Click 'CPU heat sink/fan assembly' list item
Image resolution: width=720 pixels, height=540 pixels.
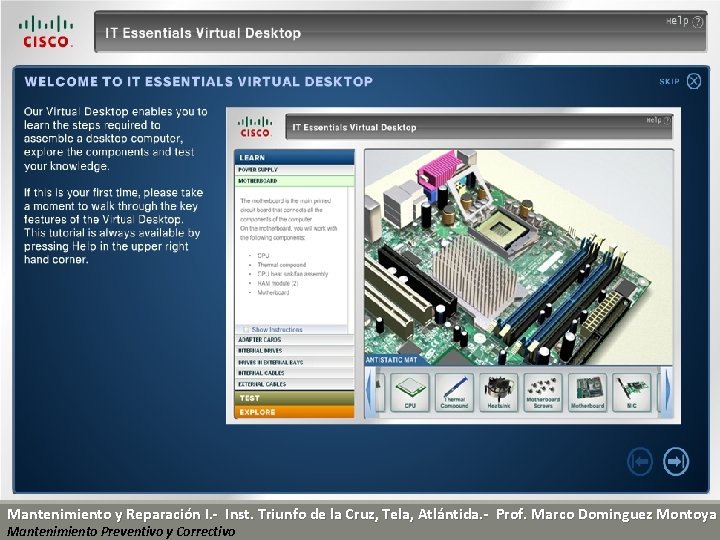[293, 274]
